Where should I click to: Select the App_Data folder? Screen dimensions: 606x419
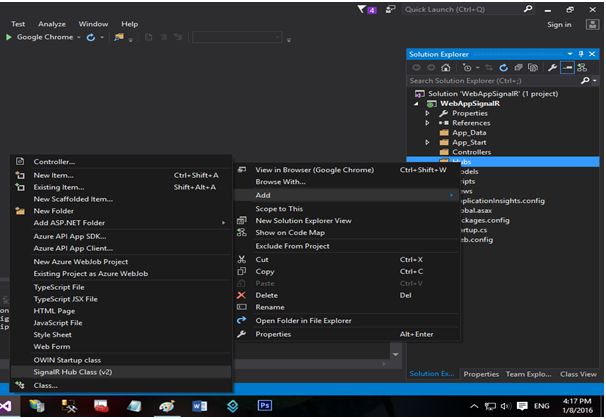[x=469, y=133]
